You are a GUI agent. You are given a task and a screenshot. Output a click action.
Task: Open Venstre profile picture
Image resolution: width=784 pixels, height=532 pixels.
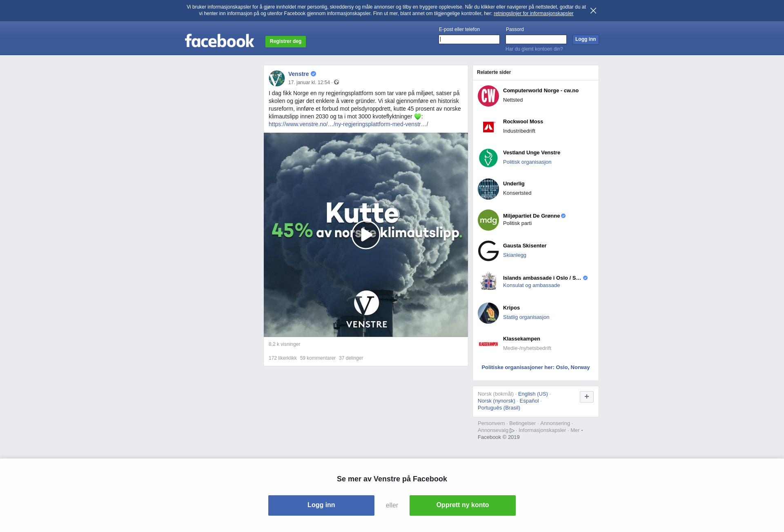click(x=277, y=78)
